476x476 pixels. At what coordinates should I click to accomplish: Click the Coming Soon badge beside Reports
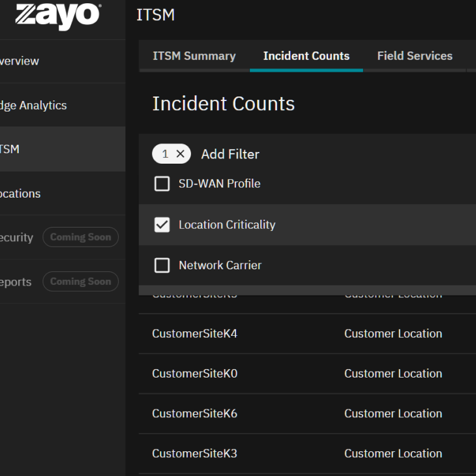[80, 282]
